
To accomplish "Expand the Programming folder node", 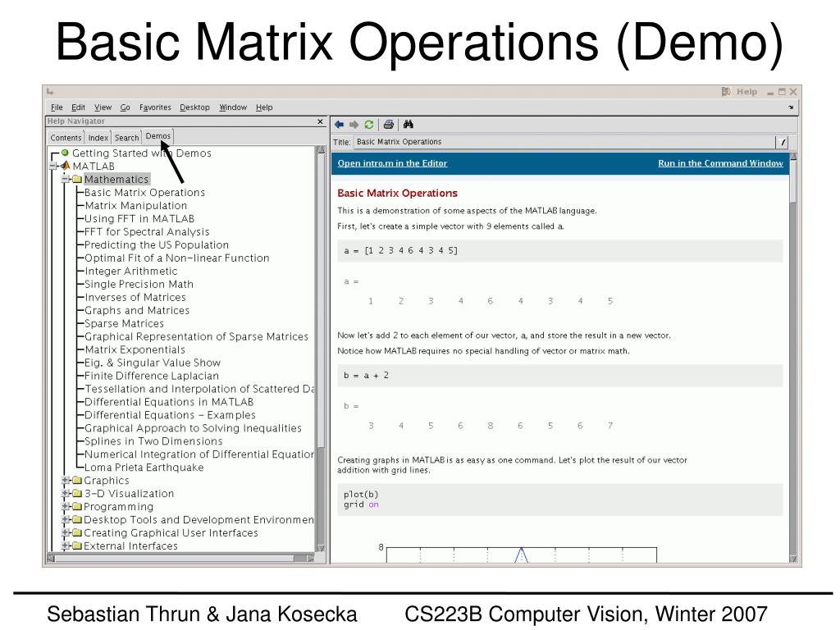I will (66, 506).
